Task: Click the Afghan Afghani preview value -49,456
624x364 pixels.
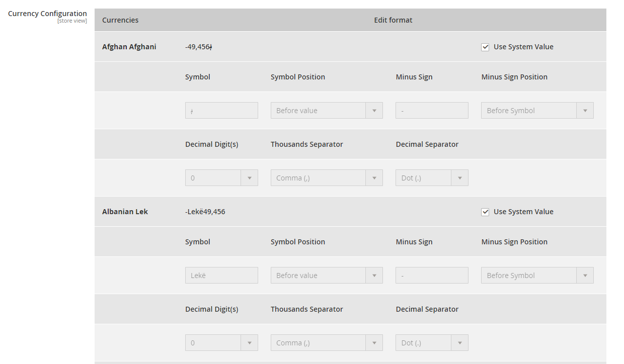Action: pyautogui.click(x=199, y=47)
